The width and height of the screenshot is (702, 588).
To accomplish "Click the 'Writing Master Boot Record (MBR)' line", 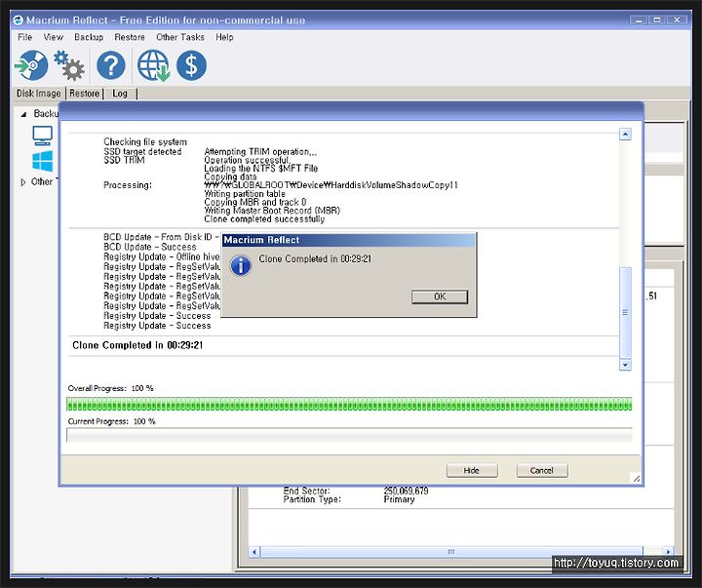I will click(272, 211).
